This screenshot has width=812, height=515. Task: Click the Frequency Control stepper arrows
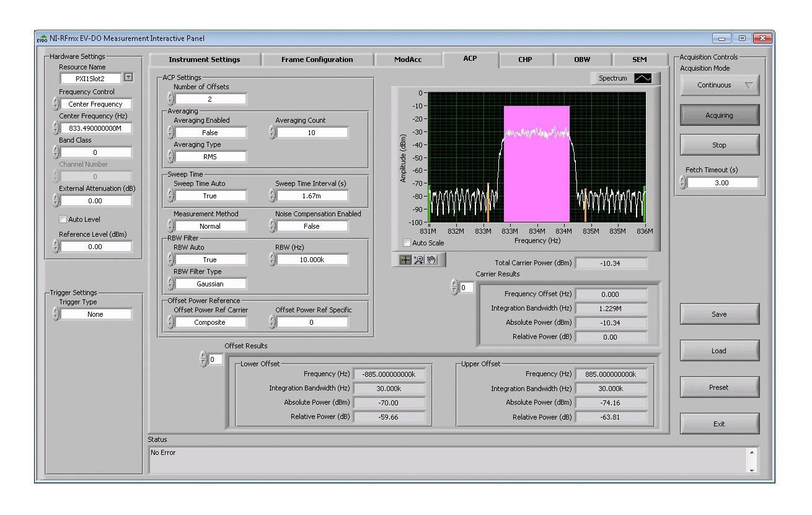tap(56, 104)
